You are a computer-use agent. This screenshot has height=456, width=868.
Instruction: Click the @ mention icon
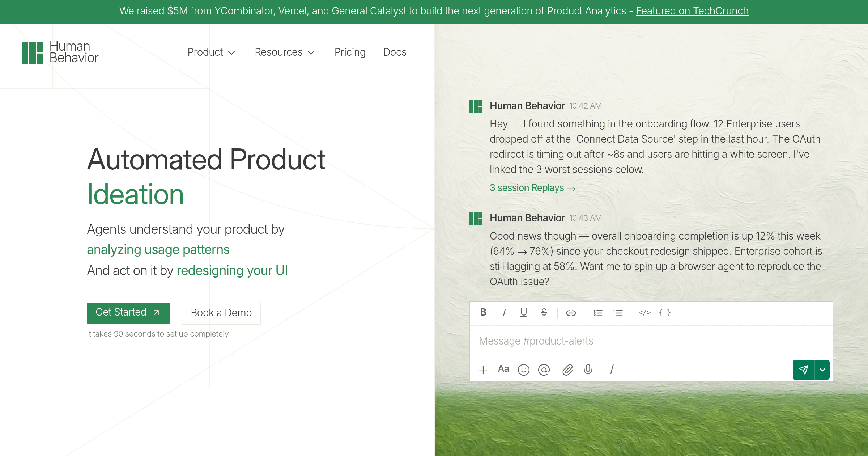click(x=544, y=370)
